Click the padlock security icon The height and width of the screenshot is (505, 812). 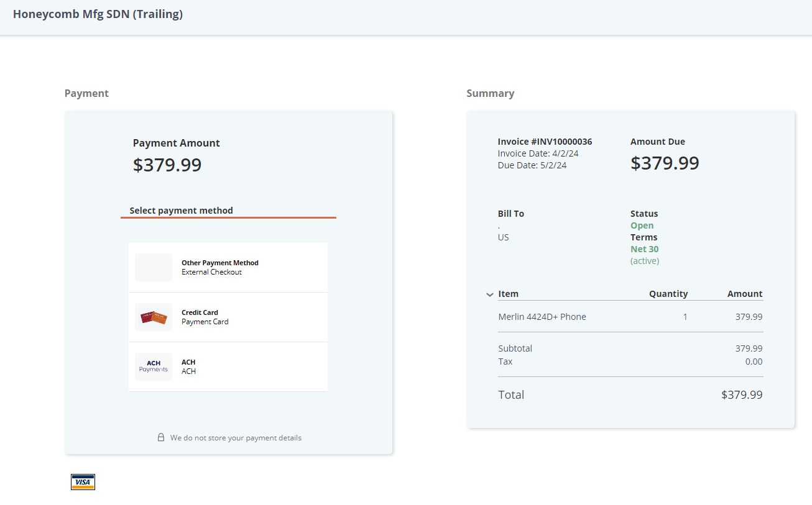click(161, 437)
